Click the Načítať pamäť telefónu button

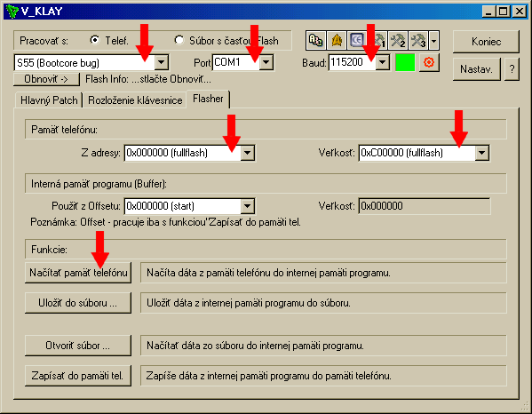click(78, 273)
